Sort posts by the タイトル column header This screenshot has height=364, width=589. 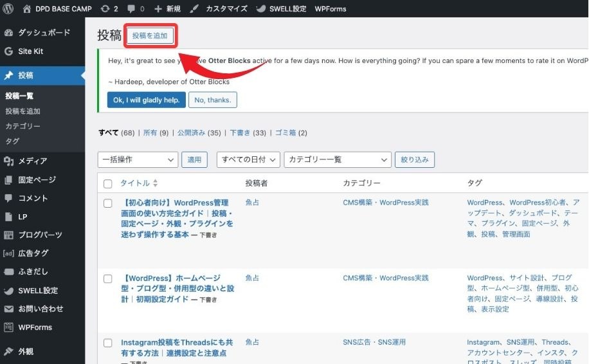(x=135, y=183)
